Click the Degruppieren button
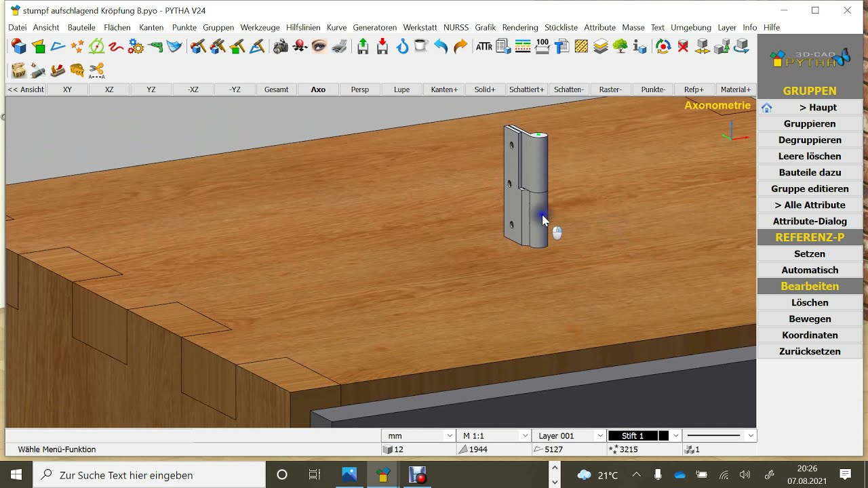The image size is (868, 488). [x=810, y=140]
